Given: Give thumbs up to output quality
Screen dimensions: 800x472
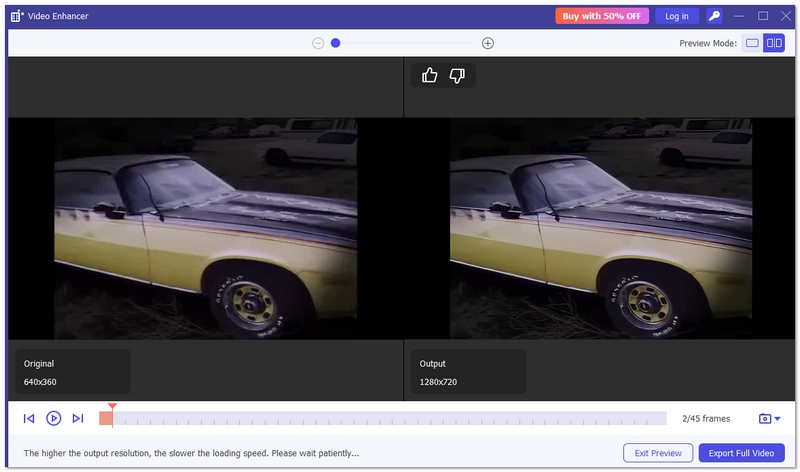Looking at the screenshot, I should pos(430,76).
